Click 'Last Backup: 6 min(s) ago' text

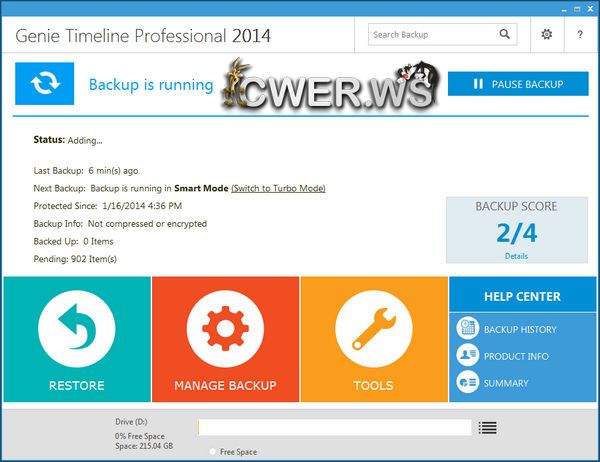point(86,171)
